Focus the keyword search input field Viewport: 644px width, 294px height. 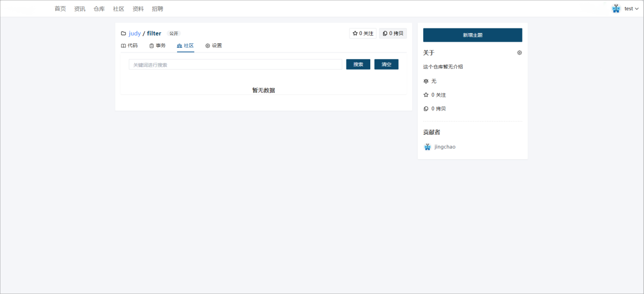point(235,65)
